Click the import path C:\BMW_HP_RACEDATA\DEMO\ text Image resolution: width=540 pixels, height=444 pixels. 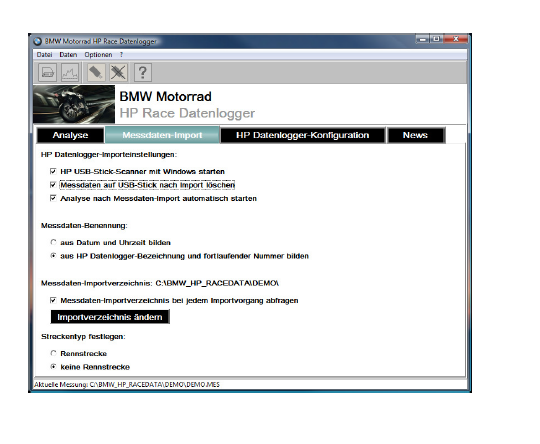pyautogui.click(x=217, y=283)
